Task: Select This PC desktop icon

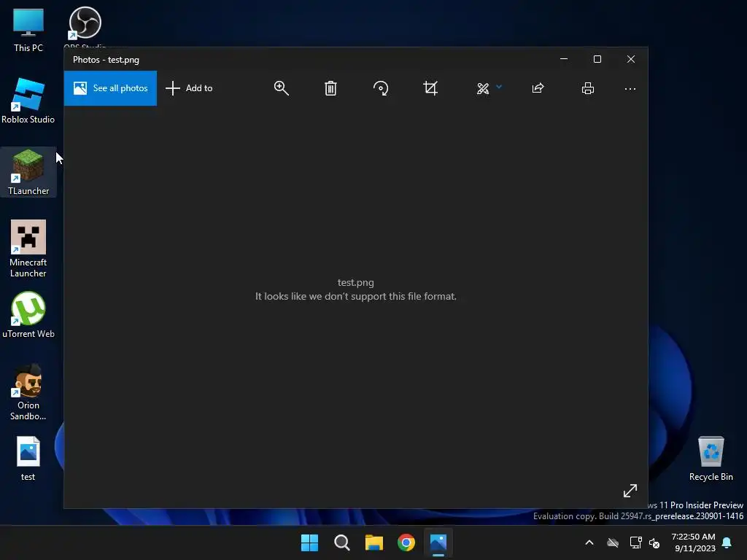Action: [28, 29]
